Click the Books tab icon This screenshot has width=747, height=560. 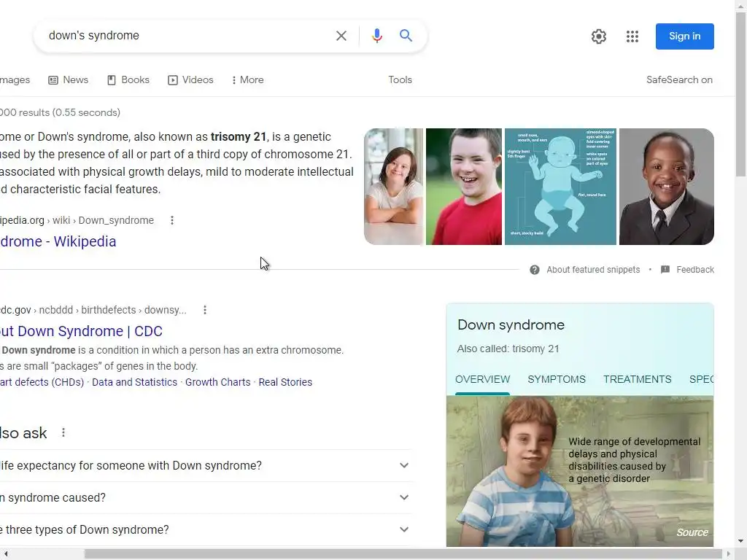point(112,80)
